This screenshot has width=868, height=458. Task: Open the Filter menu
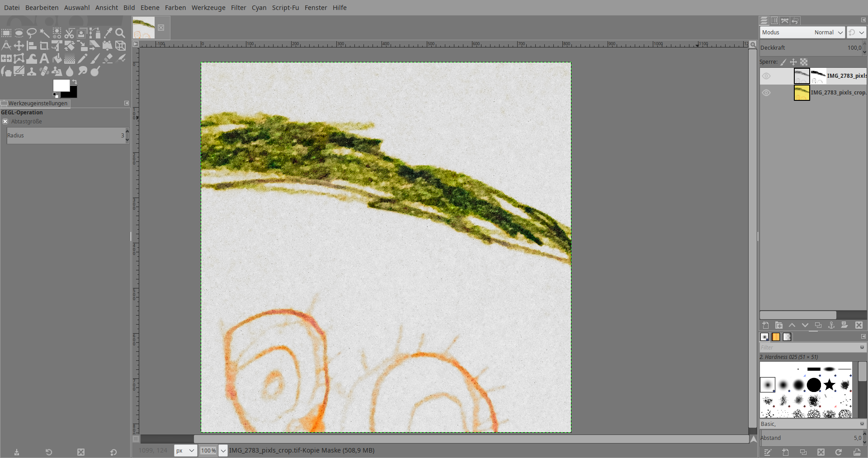(x=238, y=8)
